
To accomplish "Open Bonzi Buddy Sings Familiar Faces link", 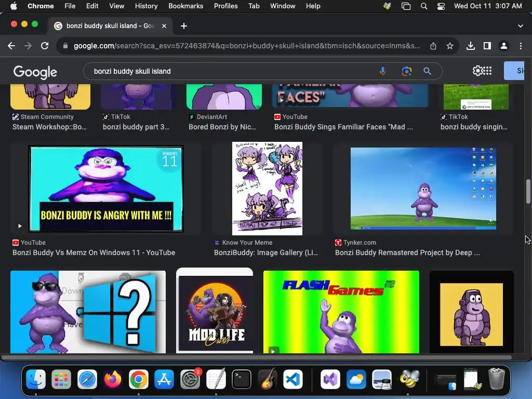I will point(343,127).
